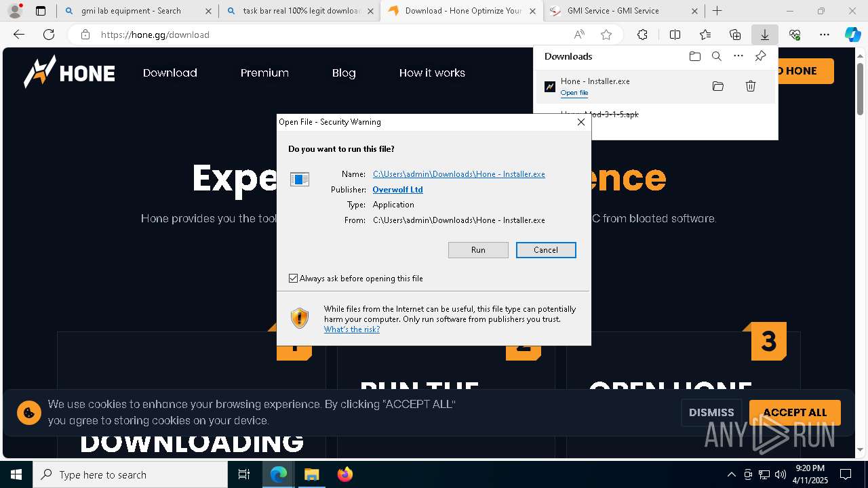
Task: Open the Overwolf Ltd publisher link
Action: pyautogui.click(x=397, y=190)
